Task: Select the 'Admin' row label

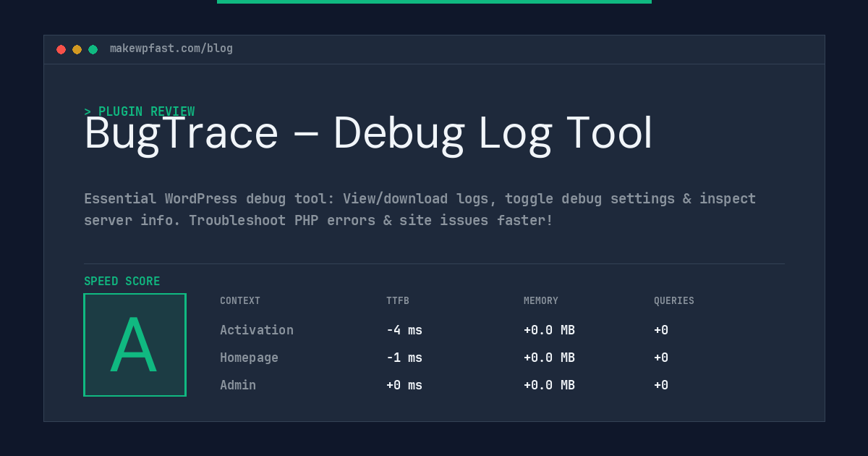Action: (238, 385)
